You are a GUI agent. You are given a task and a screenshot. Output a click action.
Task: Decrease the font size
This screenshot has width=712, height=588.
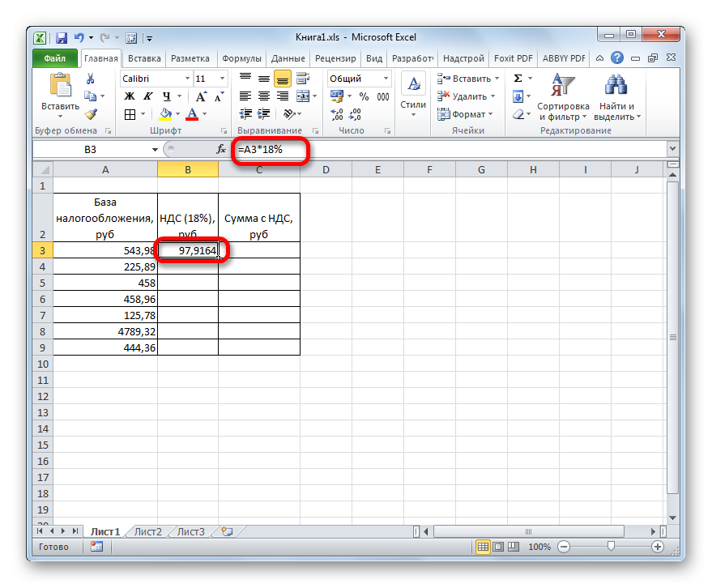click(x=220, y=96)
